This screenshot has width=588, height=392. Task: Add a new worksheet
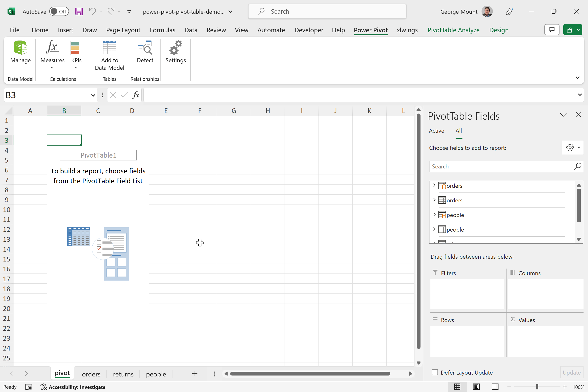[x=195, y=374]
